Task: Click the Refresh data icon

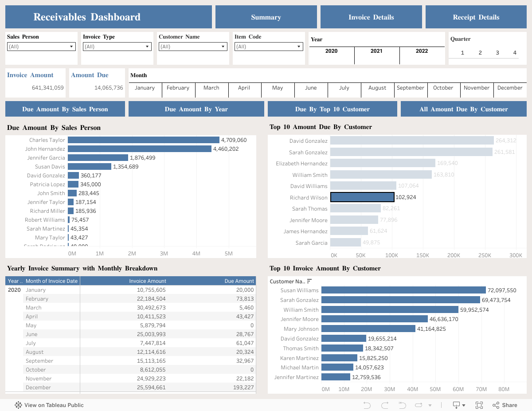Action: tap(419, 405)
